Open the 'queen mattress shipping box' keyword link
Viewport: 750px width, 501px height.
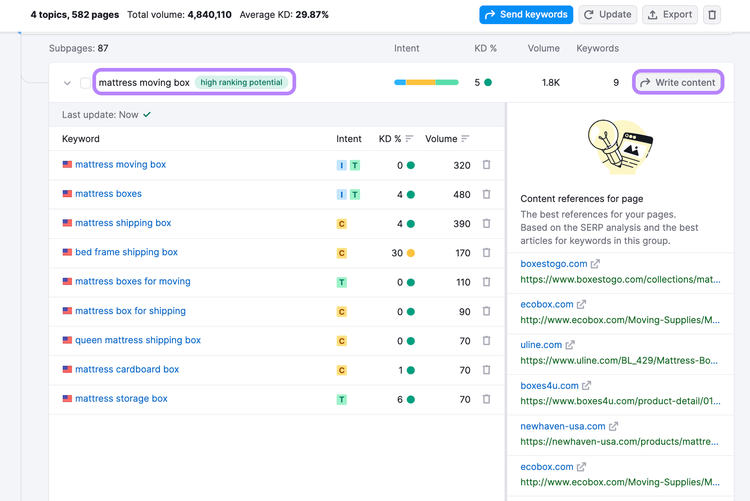tap(138, 340)
